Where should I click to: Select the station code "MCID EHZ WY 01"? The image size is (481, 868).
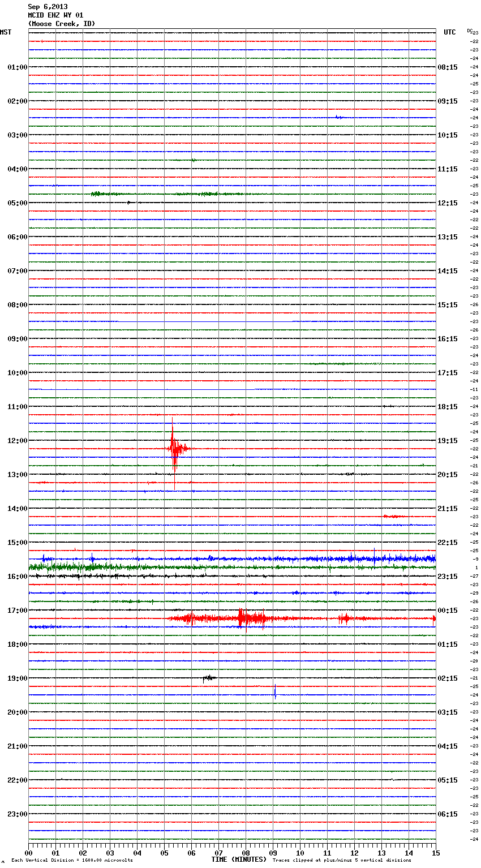point(55,15)
